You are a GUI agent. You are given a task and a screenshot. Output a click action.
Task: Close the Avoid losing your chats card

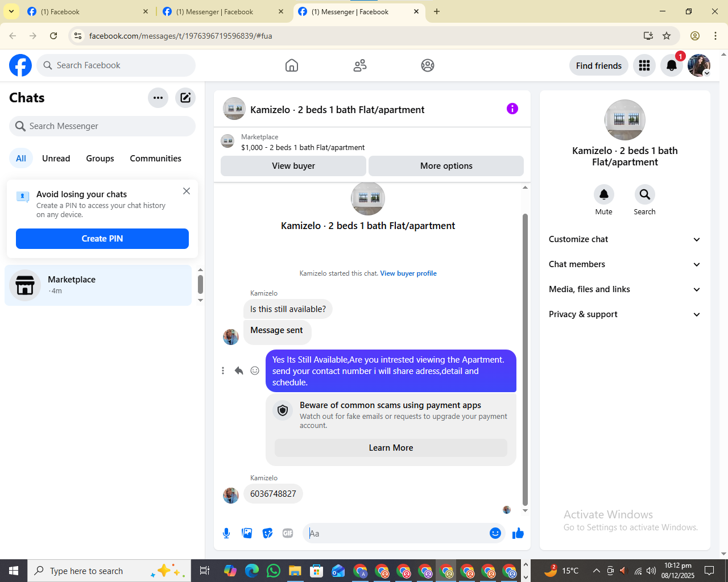pyautogui.click(x=187, y=191)
